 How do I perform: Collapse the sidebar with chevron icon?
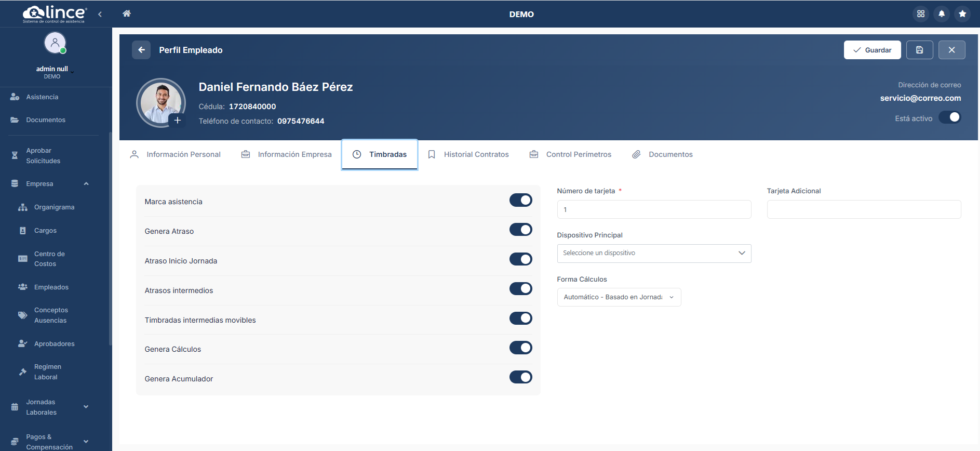(x=100, y=14)
